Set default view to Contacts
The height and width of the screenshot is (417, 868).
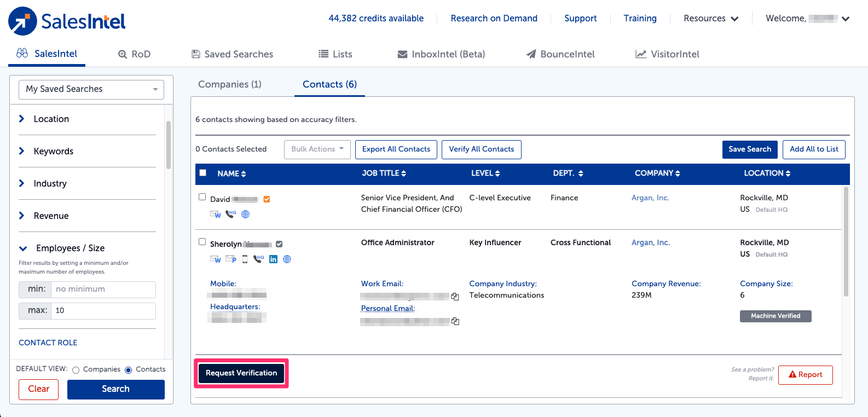(x=129, y=370)
